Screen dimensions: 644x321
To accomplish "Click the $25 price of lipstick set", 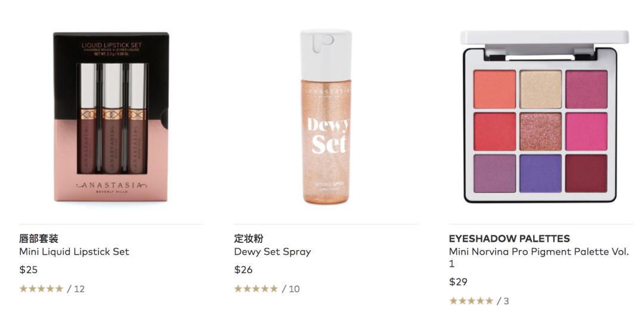I will pos(29,270).
